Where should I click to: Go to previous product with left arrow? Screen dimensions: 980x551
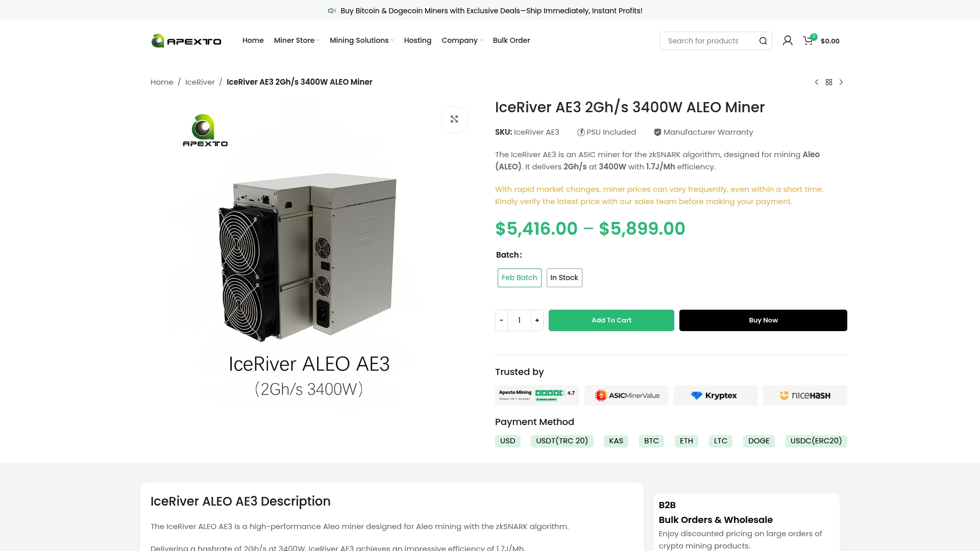[x=816, y=82]
